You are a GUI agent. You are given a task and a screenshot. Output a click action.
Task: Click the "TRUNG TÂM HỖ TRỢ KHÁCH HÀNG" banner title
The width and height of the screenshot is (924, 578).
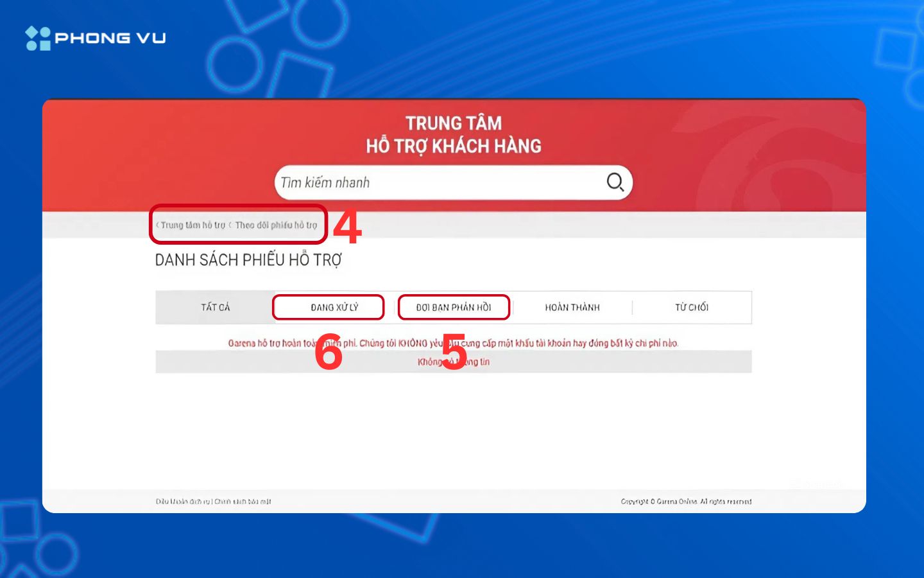pyautogui.click(x=453, y=134)
